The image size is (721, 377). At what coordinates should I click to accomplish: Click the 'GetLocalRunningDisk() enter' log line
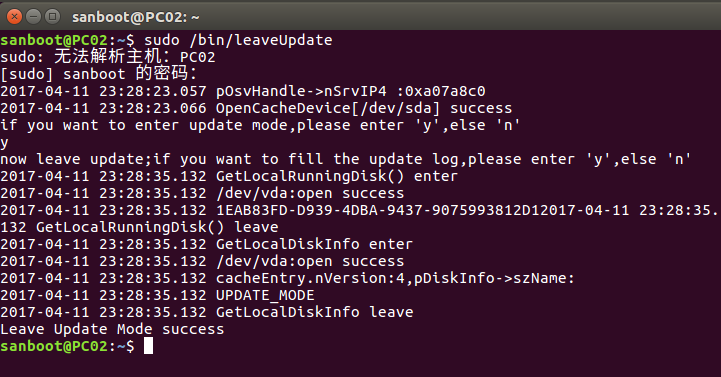point(229,176)
